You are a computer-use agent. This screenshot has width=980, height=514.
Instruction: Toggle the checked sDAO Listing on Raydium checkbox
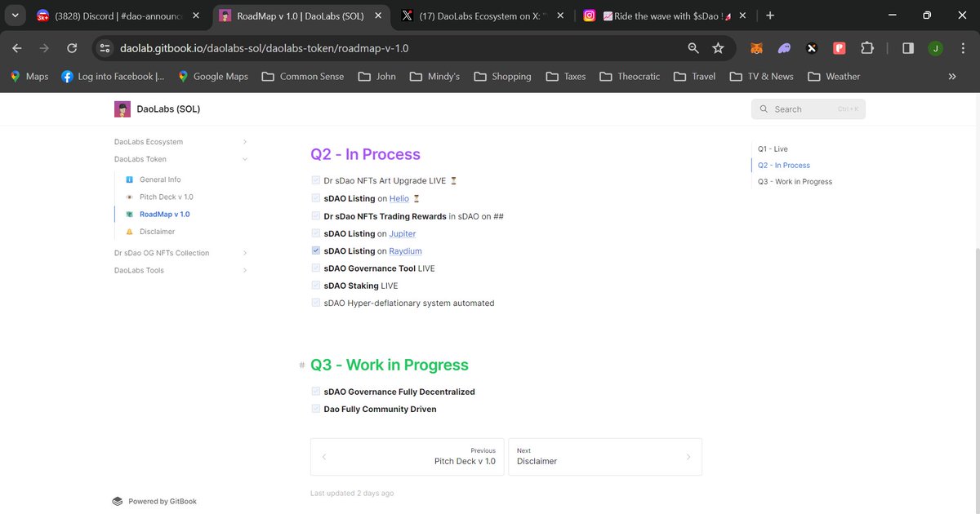click(x=316, y=250)
